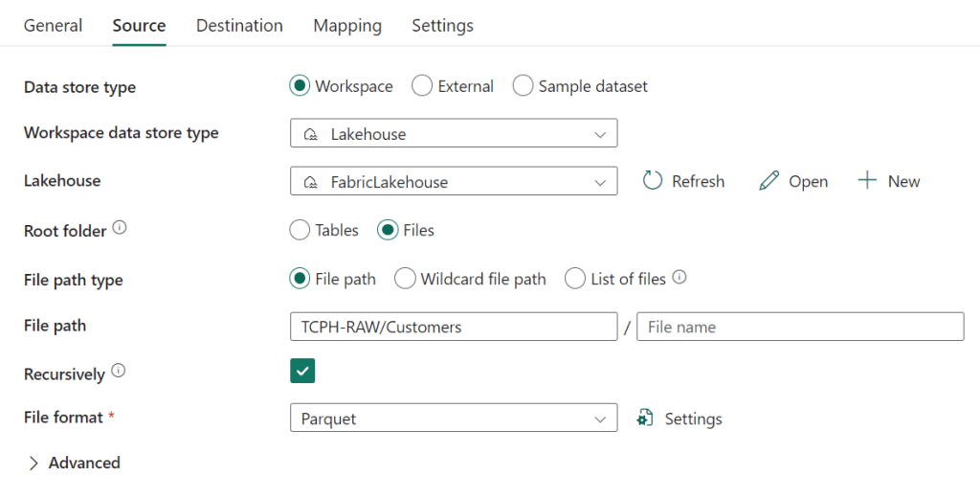The width and height of the screenshot is (980, 499).
Task: Click the Refresh circular arrow icon
Action: point(653,181)
